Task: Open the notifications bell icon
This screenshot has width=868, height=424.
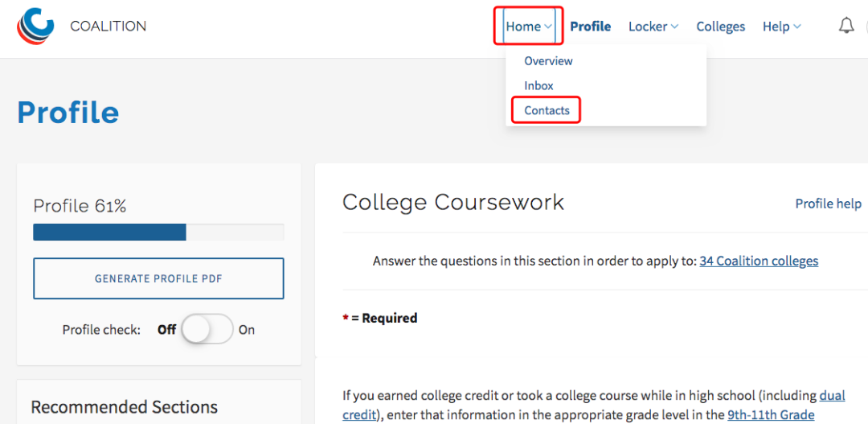Action: pos(846,26)
